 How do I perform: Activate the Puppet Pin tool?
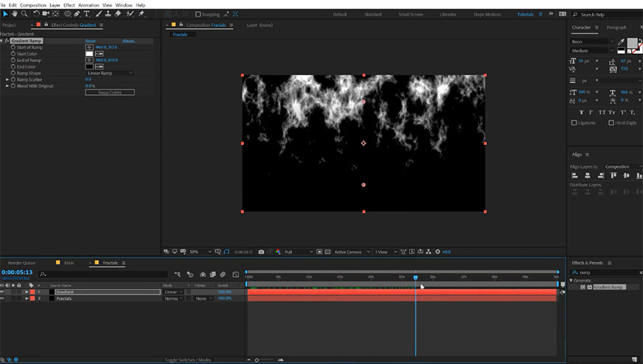pyautogui.click(x=141, y=13)
